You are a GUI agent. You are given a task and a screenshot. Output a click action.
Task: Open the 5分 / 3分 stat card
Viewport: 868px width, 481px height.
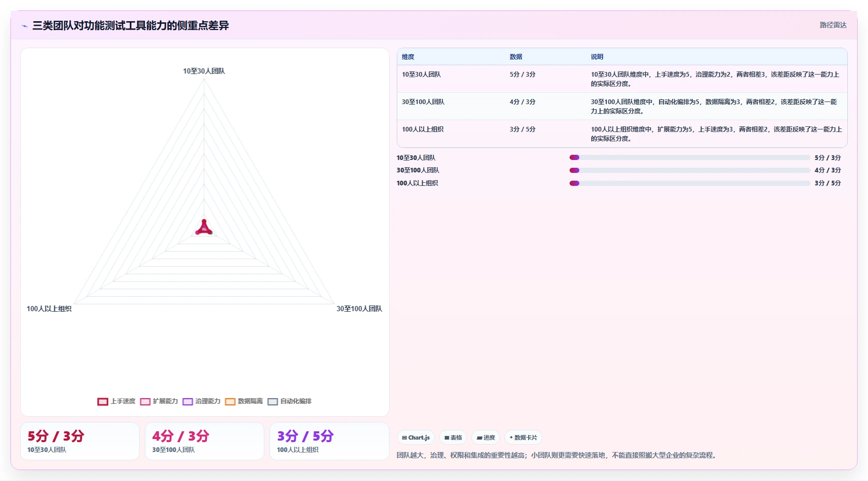(x=80, y=441)
